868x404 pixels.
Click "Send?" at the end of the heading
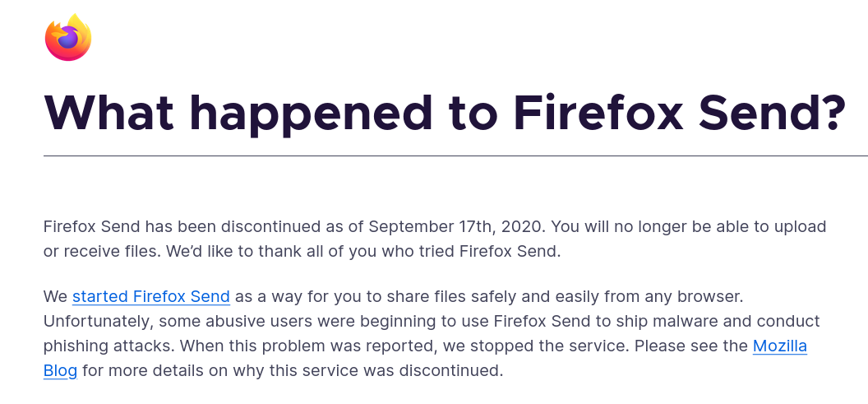click(x=772, y=113)
